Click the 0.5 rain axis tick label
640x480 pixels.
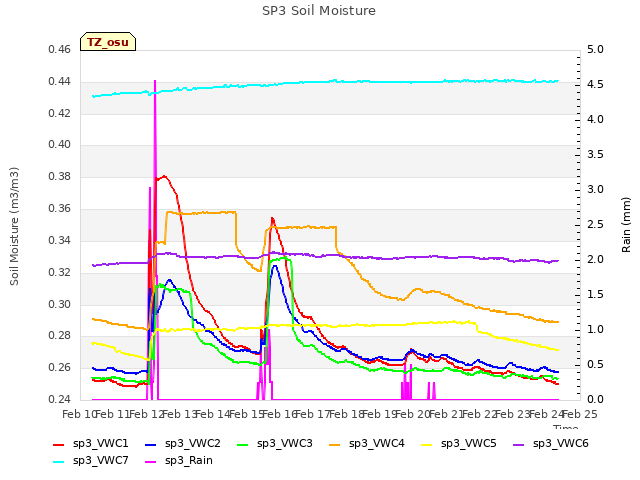coord(595,364)
